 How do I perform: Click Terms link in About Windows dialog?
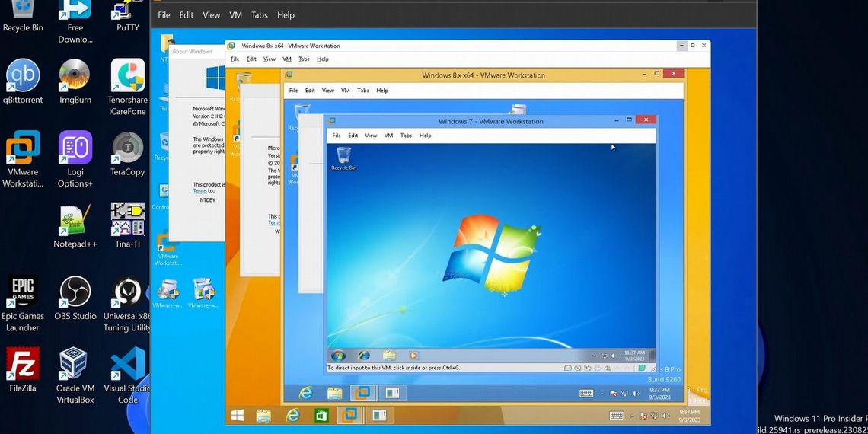click(x=199, y=191)
